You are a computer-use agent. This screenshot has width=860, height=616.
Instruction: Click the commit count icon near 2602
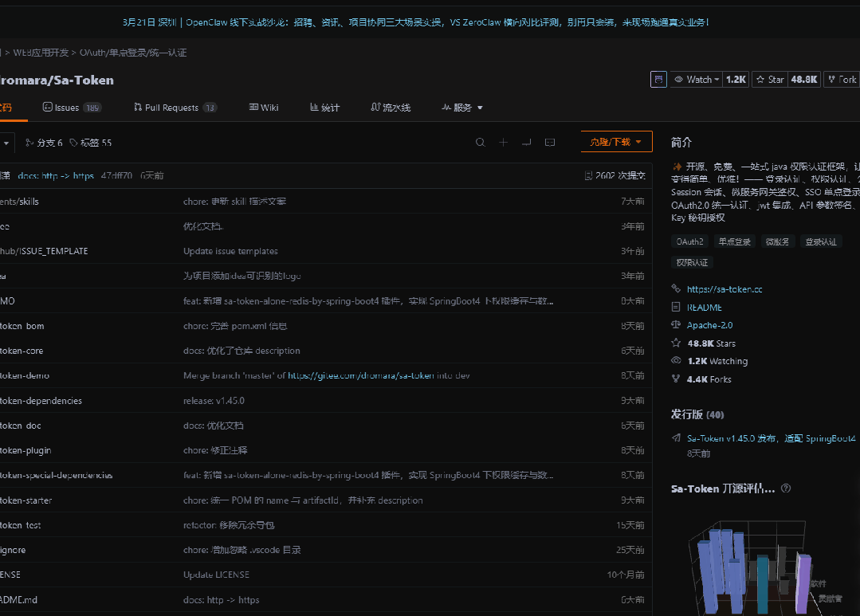point(588,175)
